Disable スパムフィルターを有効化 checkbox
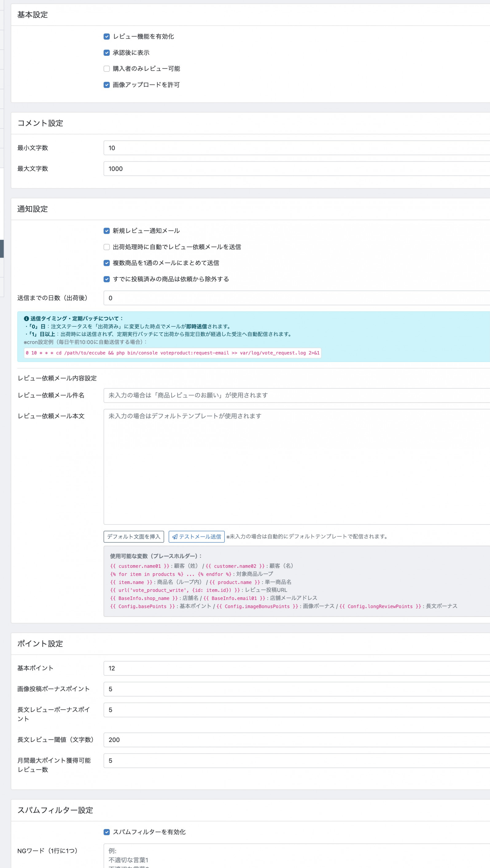The image size is (490, 868). (107, 832)
